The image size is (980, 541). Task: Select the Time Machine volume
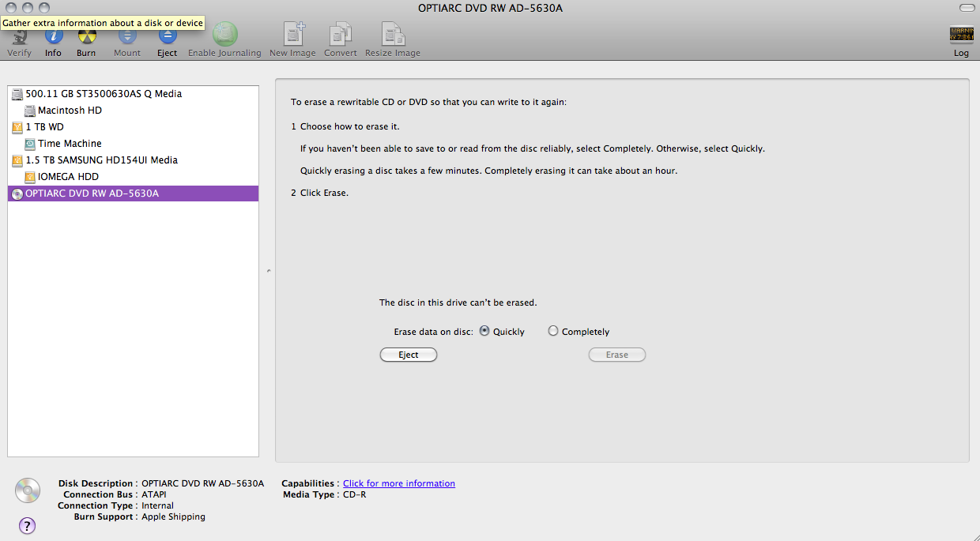pos(133,144)
